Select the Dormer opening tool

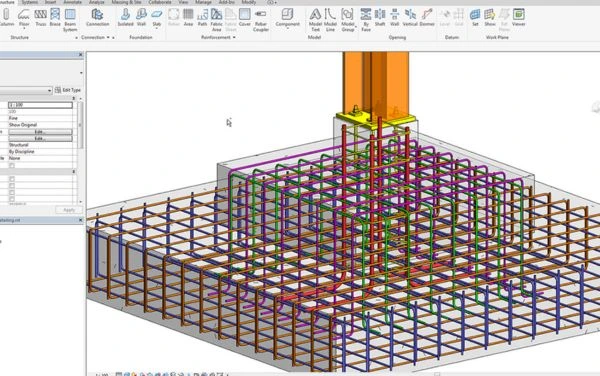[x=427, y=18]
